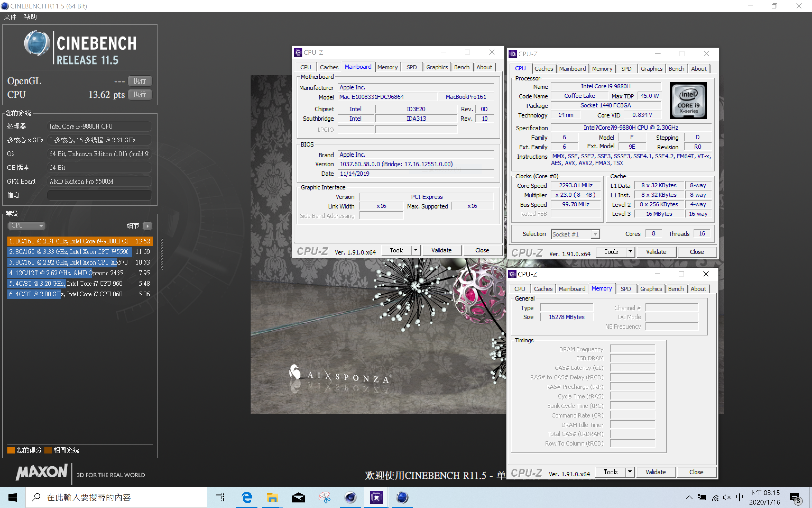
Task: Select ranking row Intel Core i7 CPU 860
Action: pyautogui.click(x=80, y=294)
